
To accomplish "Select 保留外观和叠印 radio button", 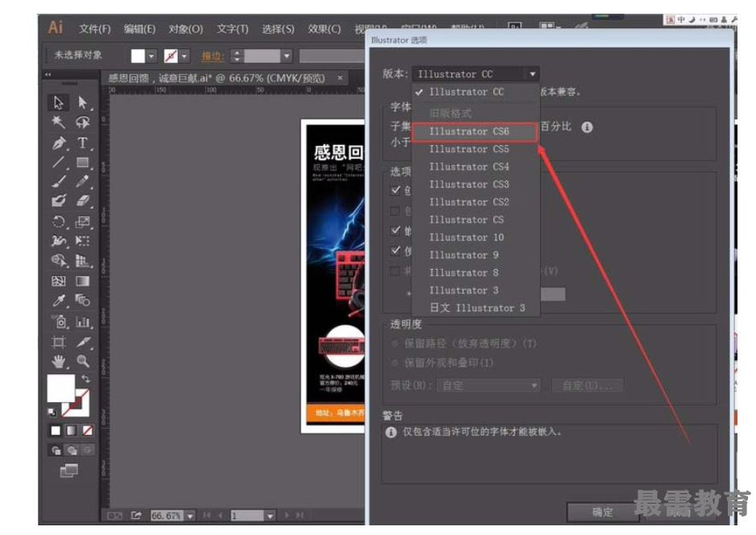I will (395, 363).
